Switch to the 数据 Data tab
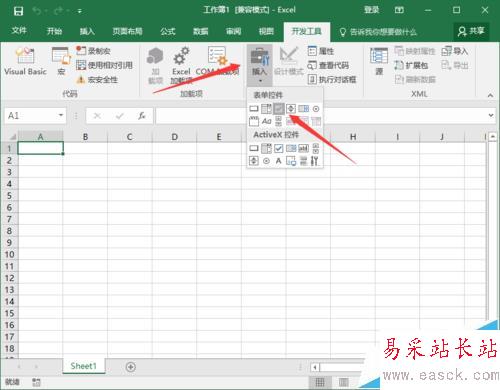The image size is (500, 390). tap(201, 31)
